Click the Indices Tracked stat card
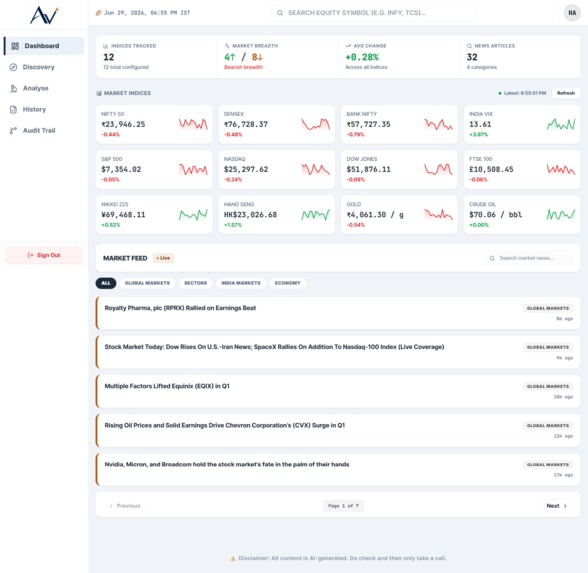This screenshot has width=588, height=573. tap(156, 57)
